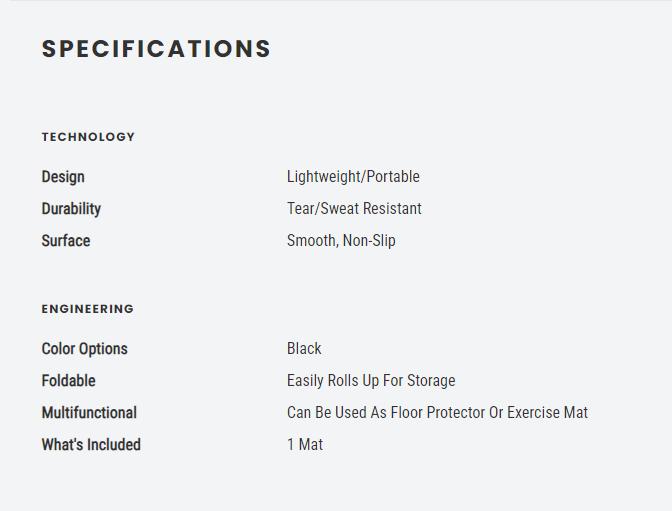Select the Design spec label

click(63, 177)
